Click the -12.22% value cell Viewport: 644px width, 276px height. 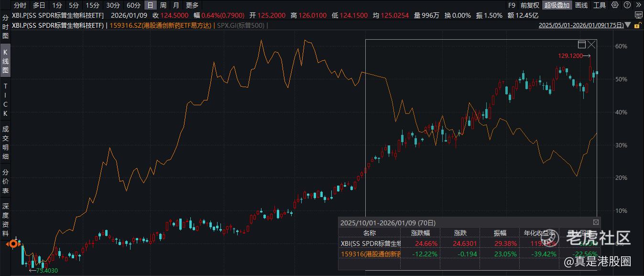click(425, 254)
